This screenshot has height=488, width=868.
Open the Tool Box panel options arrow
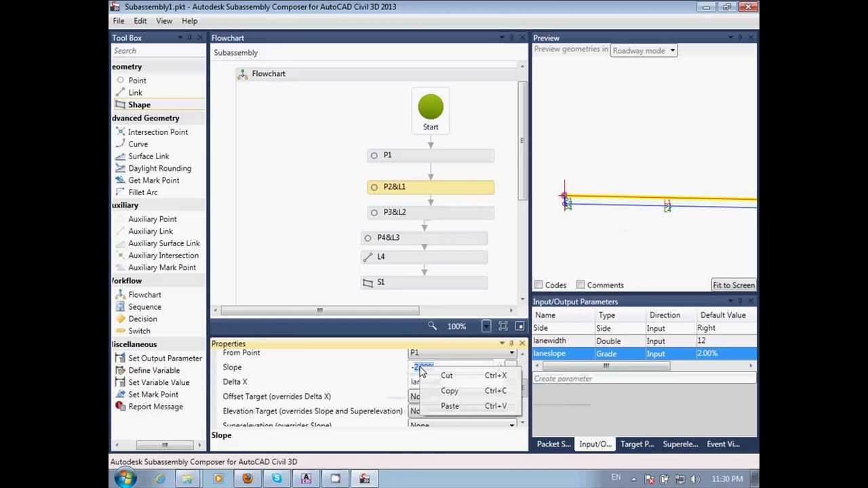[x=180, y=38]
